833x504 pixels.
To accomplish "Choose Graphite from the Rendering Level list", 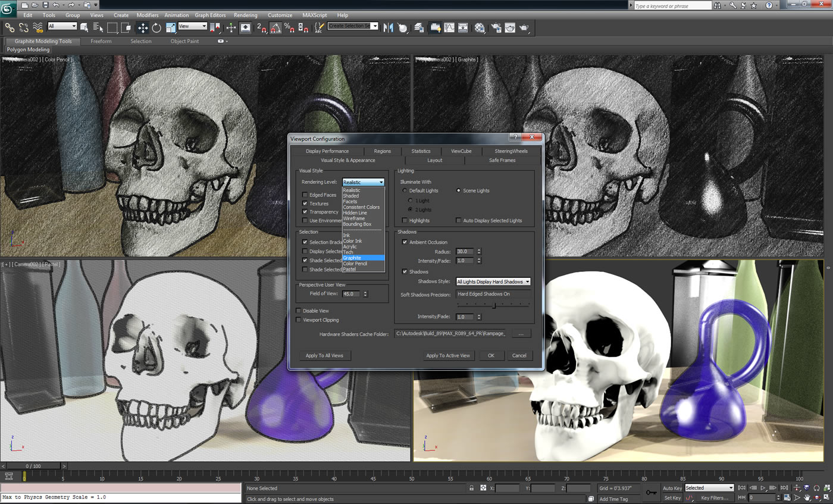I will click(x=352, y=258).
